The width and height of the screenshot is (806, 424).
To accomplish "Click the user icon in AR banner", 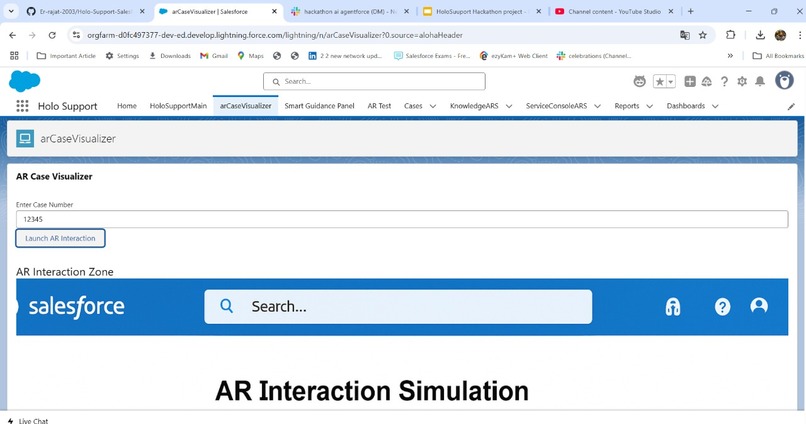I will (x=759, y=306).
